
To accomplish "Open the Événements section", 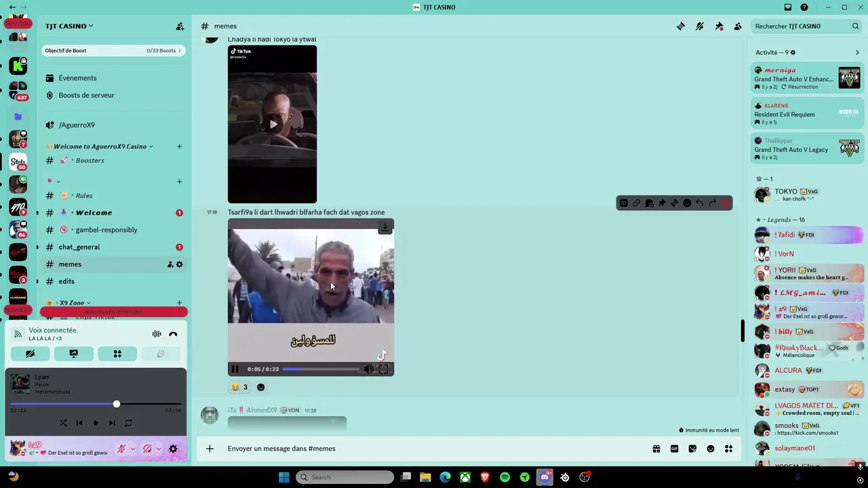I will tap(113, 78).
